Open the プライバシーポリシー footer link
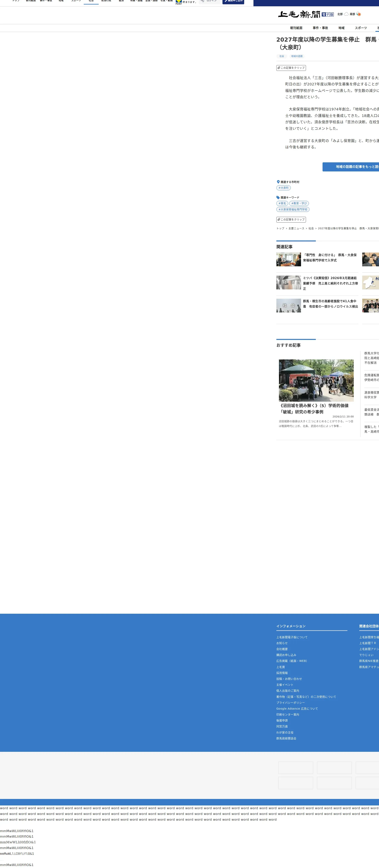 coord(290,702)
